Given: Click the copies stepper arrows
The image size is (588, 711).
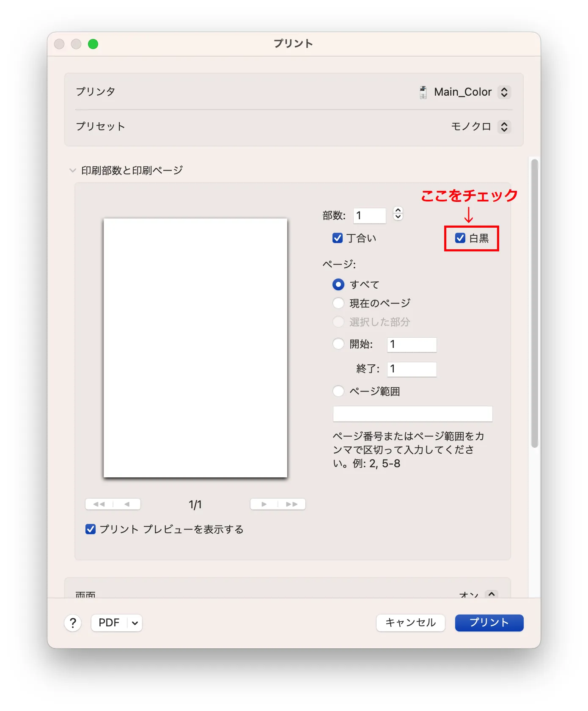Looking at the screenshot, I should [x=398, y=214].
